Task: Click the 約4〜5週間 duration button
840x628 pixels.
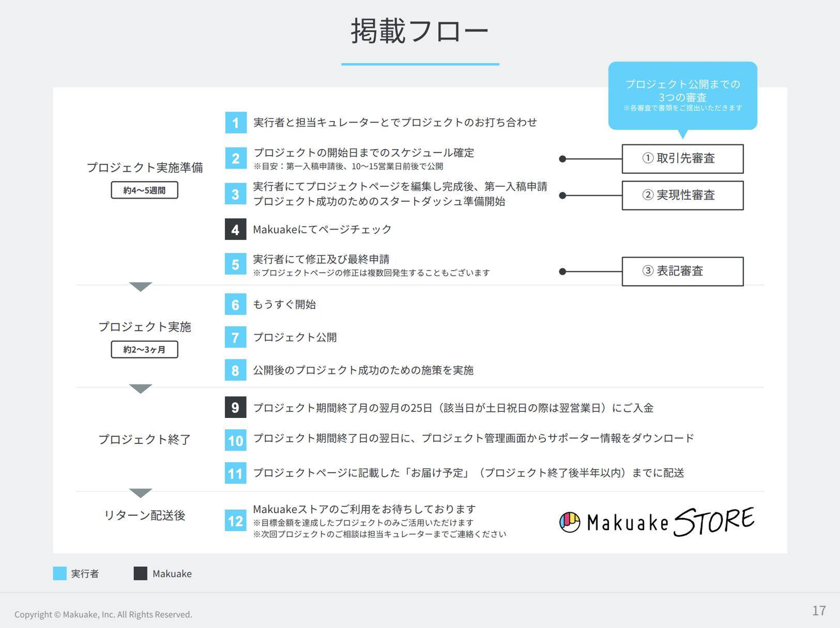Action: (x=144, y=190)
